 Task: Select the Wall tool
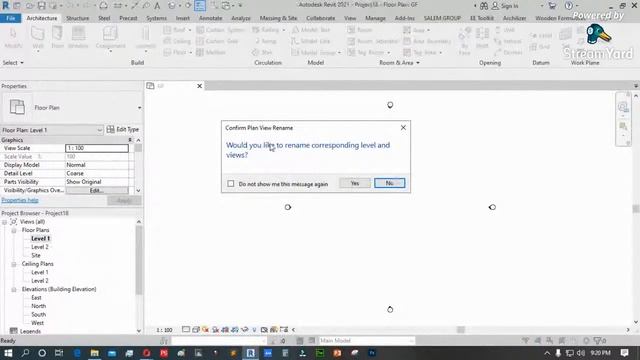click(38, 38)
